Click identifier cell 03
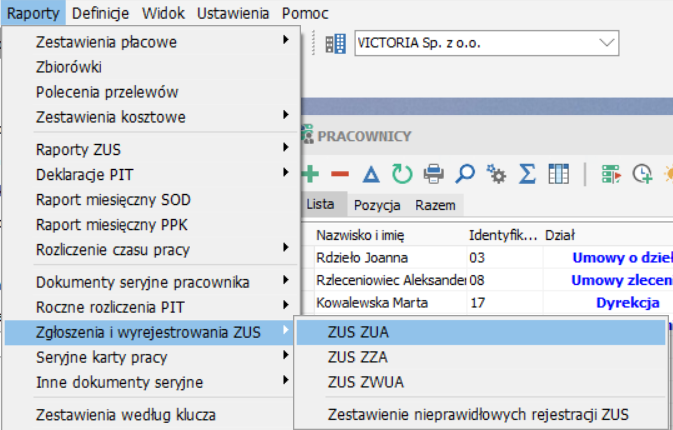 [505, 257]
